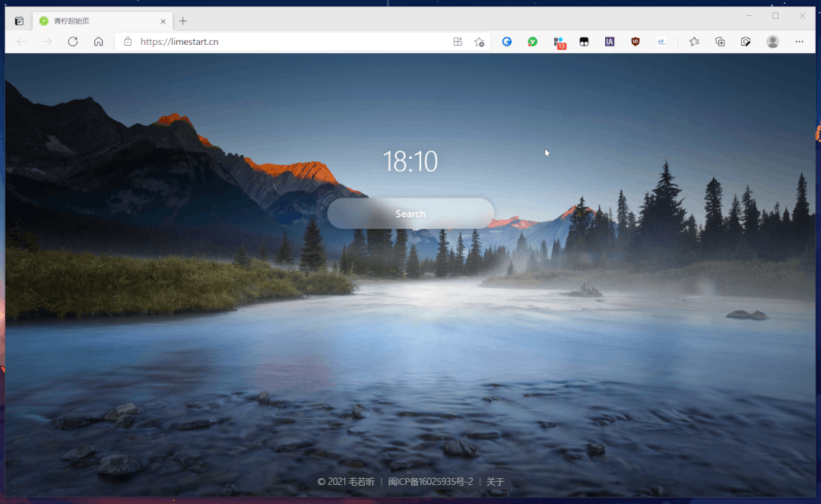
Task: Open the green Y extension icon
Action: tap(532, 41)
